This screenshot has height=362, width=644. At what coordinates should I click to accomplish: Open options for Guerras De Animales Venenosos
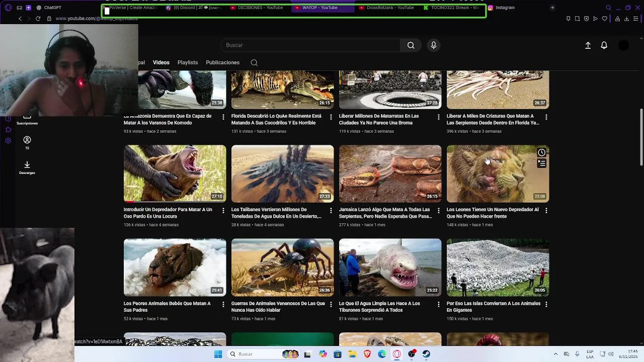(331, 304)
